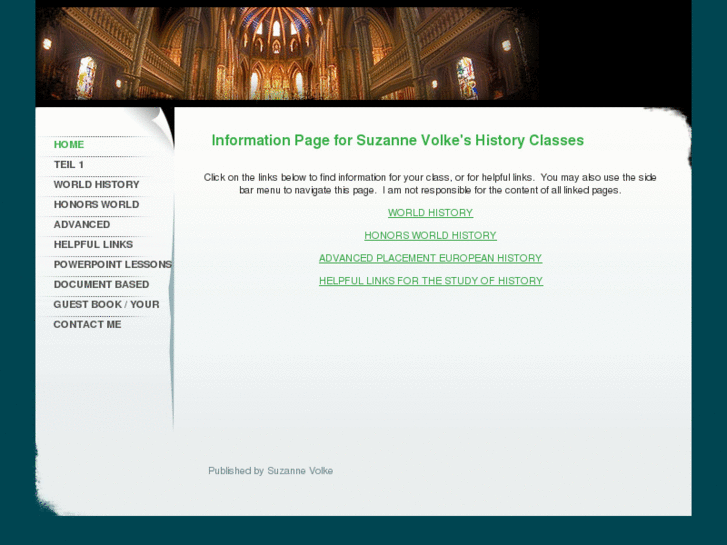This screenshot has width=727, height=545.
Task: Follow the HONORS WORLD HISTORY link
Action: 430,236
